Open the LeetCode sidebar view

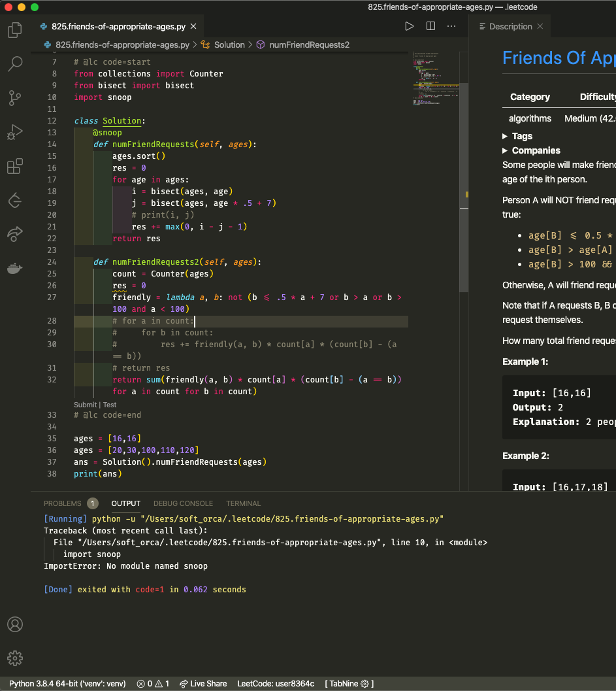coord(14,201)
